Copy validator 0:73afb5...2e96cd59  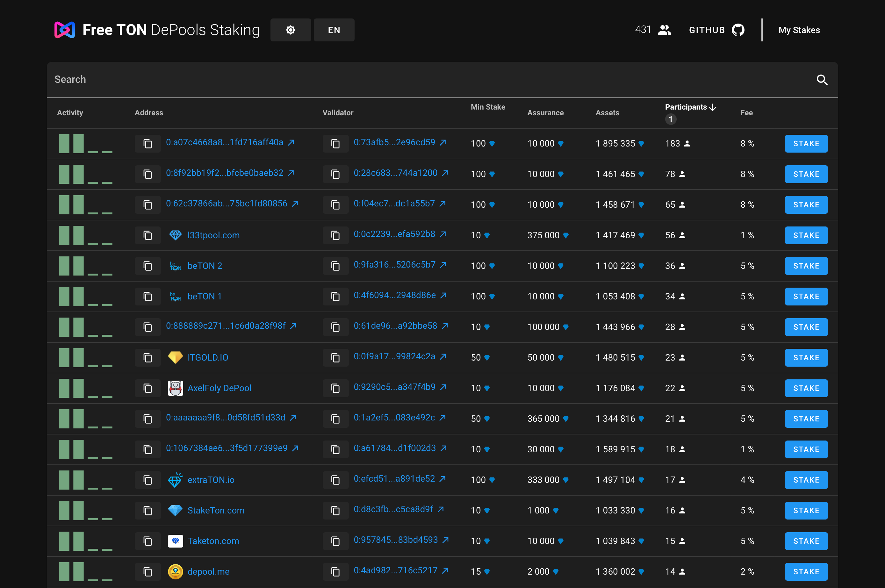[x=335, y=144]
